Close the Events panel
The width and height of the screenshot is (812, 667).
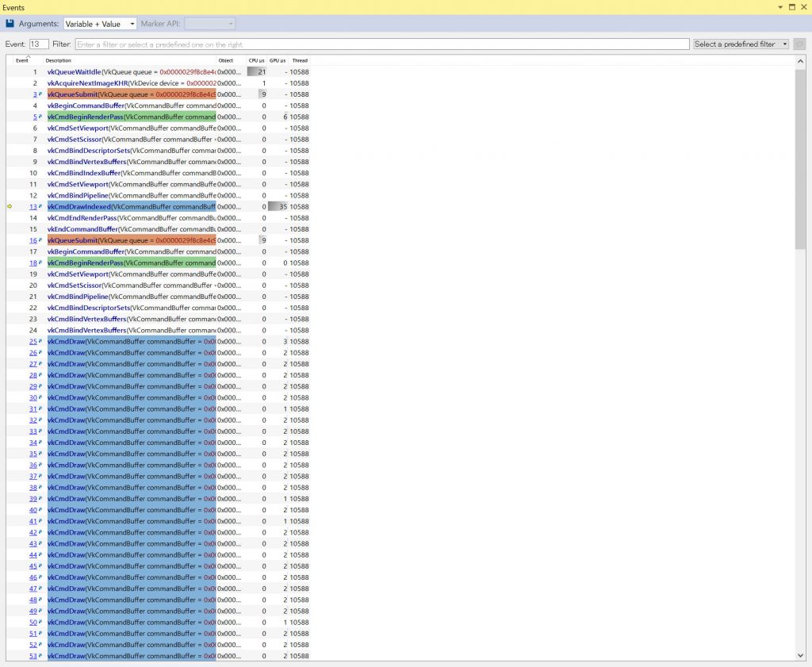pyautogui.click(x=804, y=7)
